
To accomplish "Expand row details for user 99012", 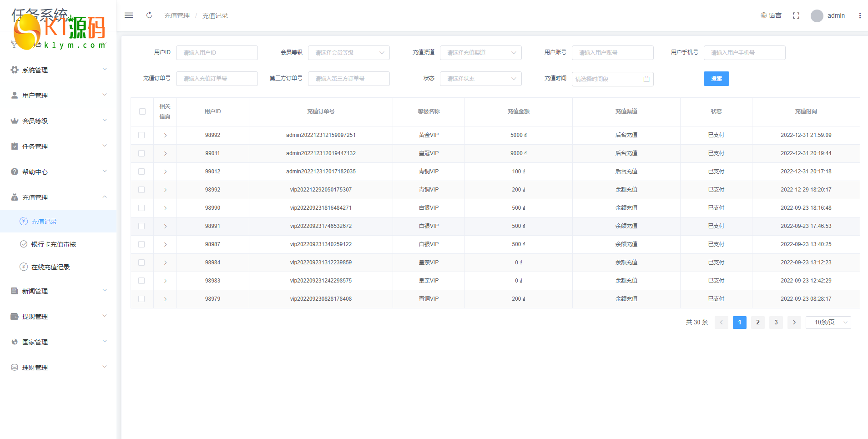I will click(x=165, y=172).
